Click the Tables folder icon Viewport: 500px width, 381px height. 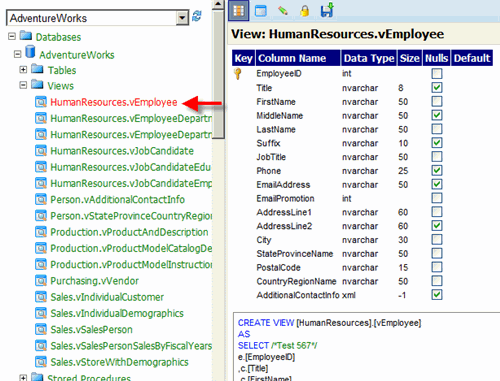point(37,69)
